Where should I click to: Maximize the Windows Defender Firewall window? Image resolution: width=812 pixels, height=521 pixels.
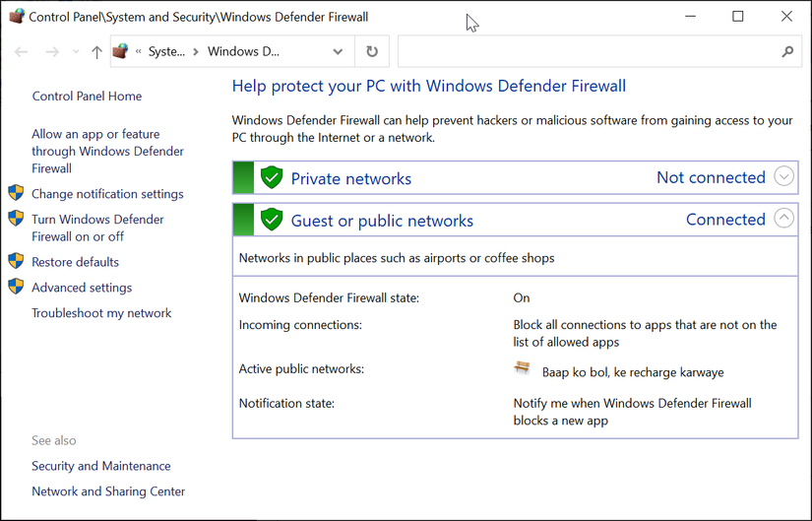click(738, 16)
